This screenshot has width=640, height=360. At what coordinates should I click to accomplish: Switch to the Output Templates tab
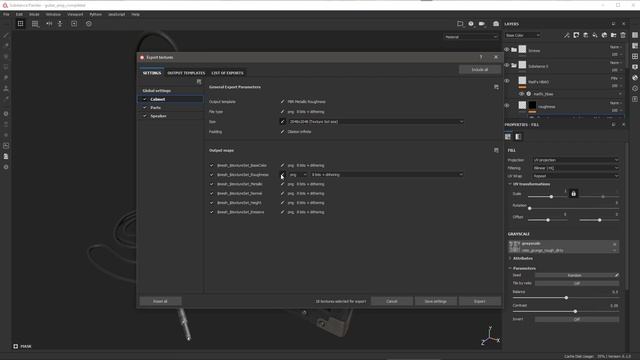point(186,73)
